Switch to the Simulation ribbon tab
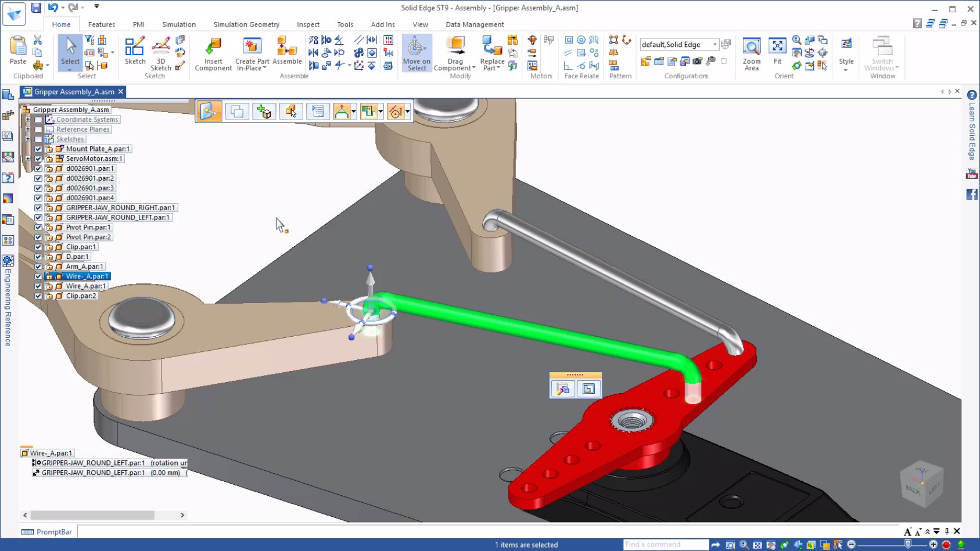The height and width of the screenshot is (551, 980). [x=178, y=24]
